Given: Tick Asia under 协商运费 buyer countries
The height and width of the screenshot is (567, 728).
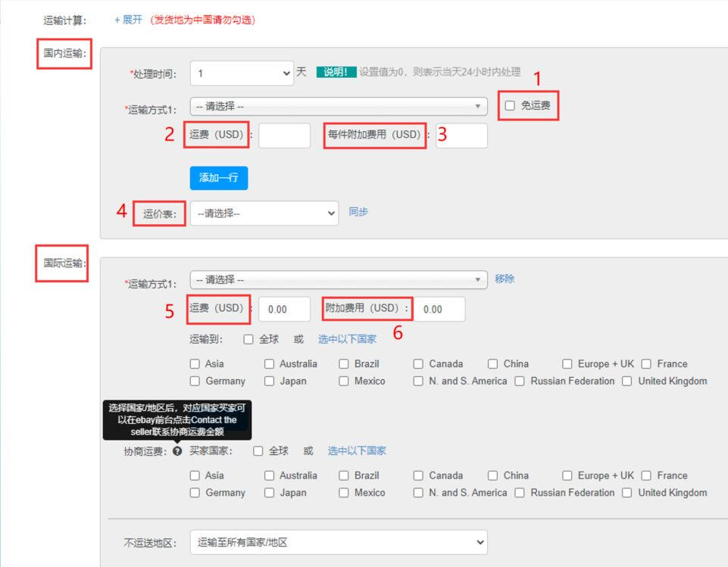Looking at the screenshot, I should coord(195,475).
